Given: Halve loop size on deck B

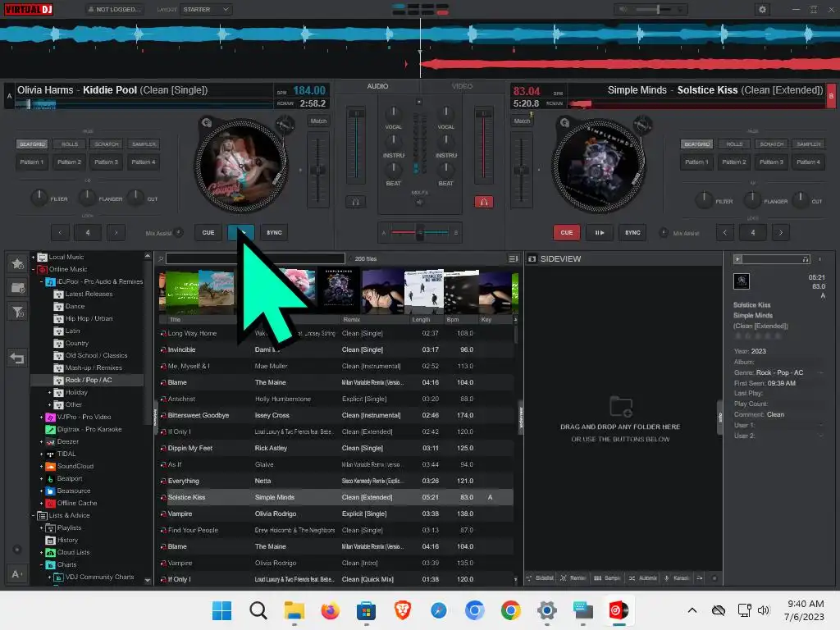Looking at the screenshot, I should [725, 232].
